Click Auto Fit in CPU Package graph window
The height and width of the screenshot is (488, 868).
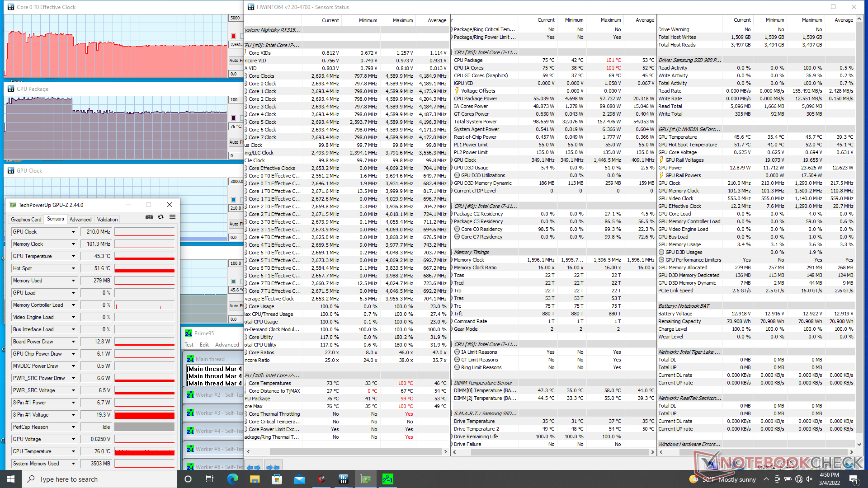tap(236, 142)
